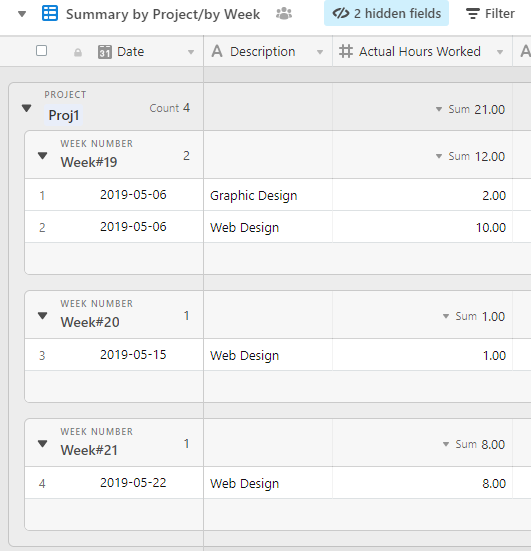Collapse the Week#20 group
531x551 pixels.
(x=43, y=316)
